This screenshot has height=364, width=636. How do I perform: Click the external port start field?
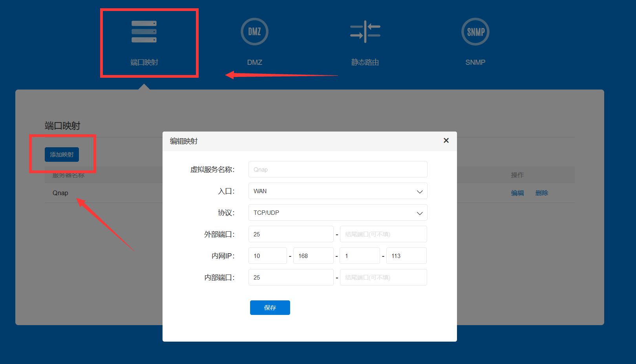click(x=291, y=234)
